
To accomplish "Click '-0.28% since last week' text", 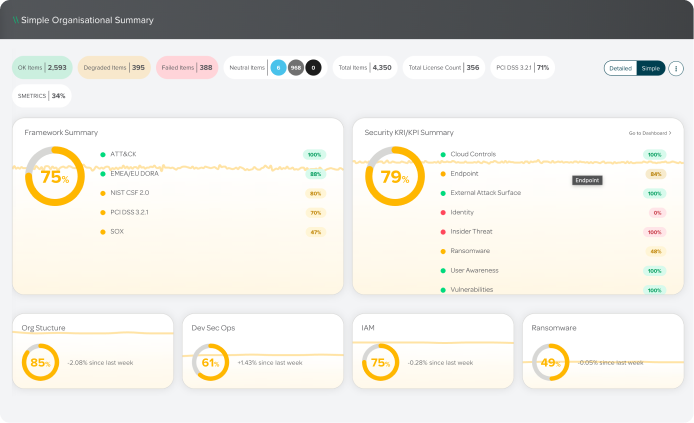I will point(440,363).
